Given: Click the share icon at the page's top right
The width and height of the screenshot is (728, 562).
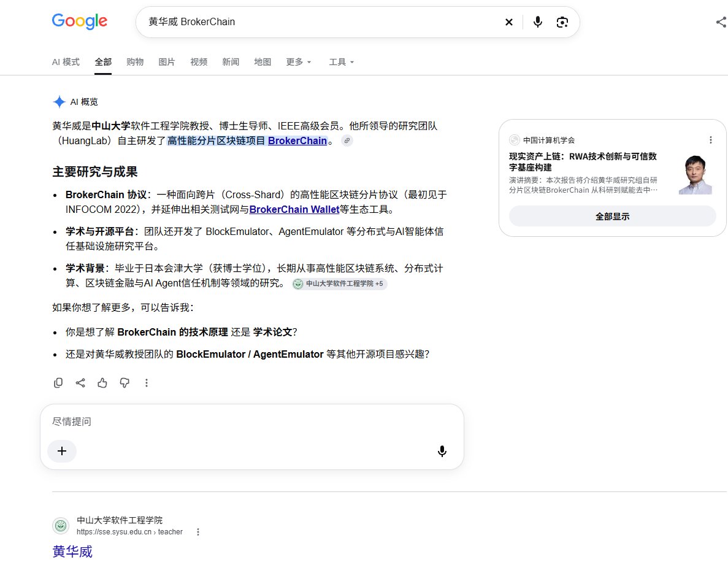Looking at the screenshot, I should point(721,22).
